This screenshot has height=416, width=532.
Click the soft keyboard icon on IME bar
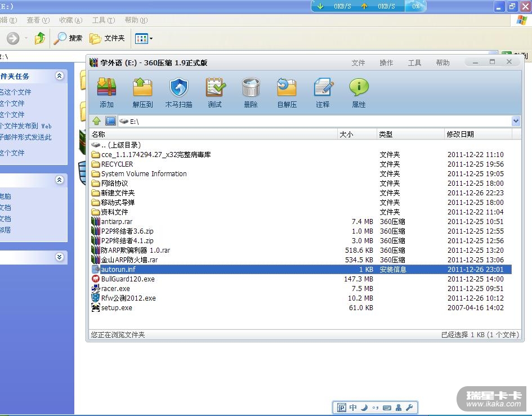tap(387, 408)
